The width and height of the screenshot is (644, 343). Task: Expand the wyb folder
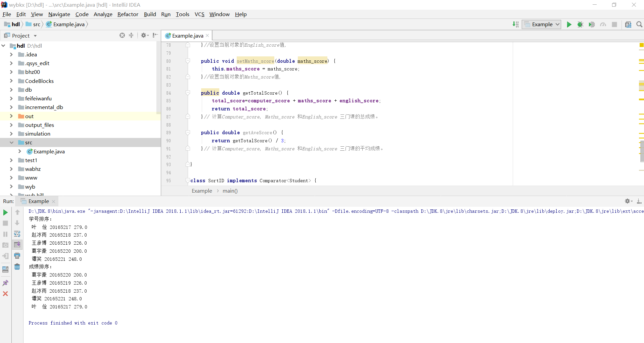click(x=11, y=187)
